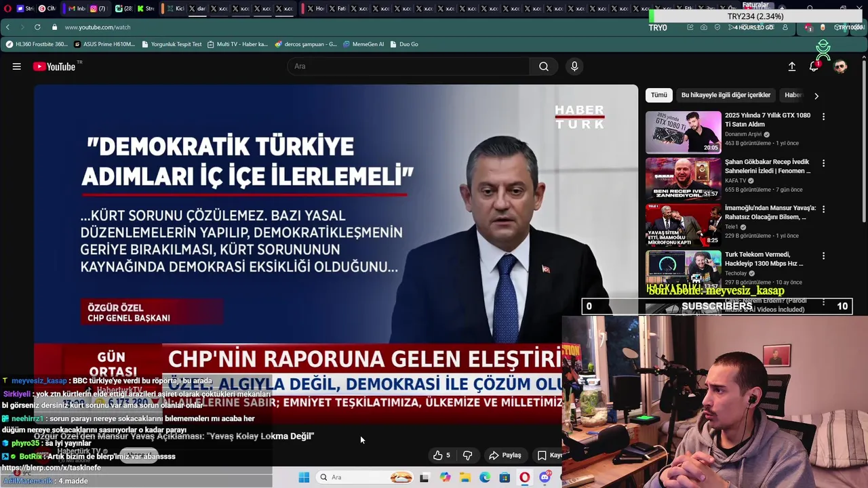Open Microsoft Store from the taskbar

point(505,477)
